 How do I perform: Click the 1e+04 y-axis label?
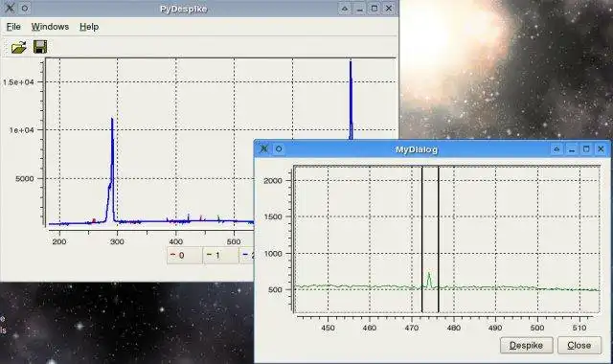(x=21, y=130)
